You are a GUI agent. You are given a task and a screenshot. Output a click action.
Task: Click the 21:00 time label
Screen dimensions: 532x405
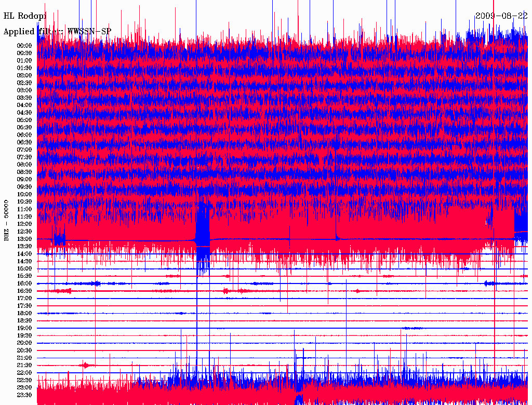coord(24,358)
